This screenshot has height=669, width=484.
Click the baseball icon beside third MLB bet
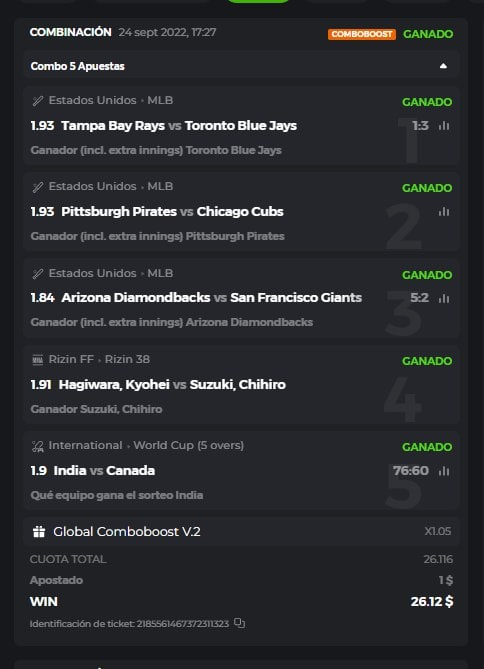(38, 273)
